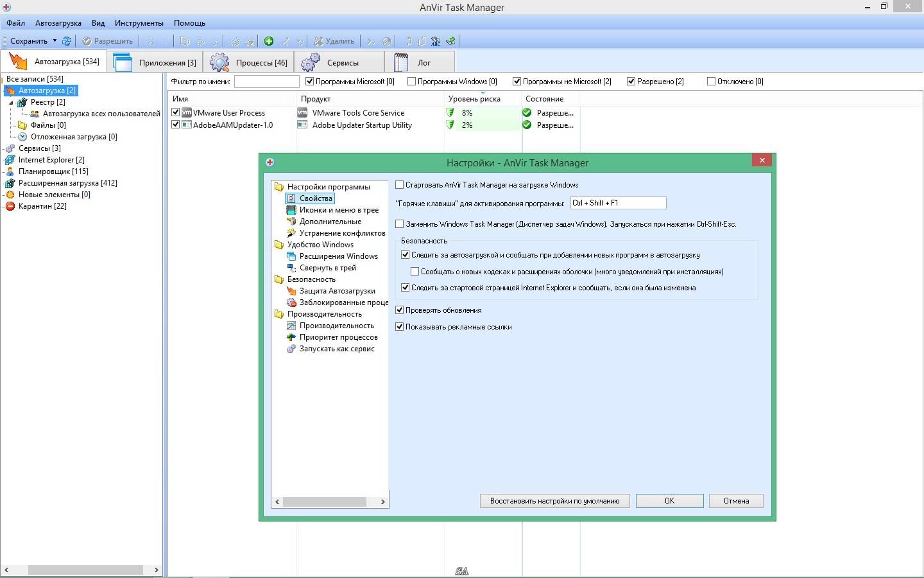The image size is (924, 578).
Task: Click the icon beside Защита Автозагрузки
Action: pyautogui.click(x=291, y=291)
